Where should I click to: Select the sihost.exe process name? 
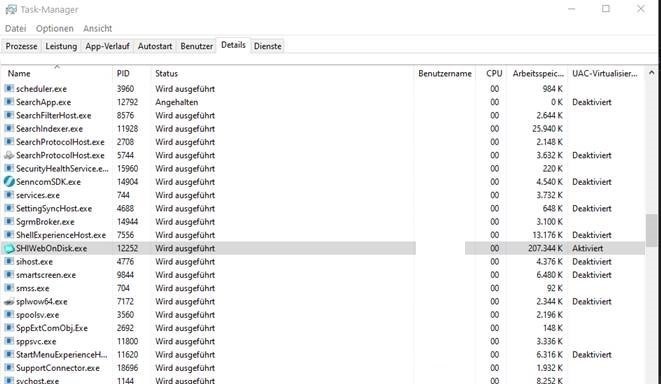34,261
